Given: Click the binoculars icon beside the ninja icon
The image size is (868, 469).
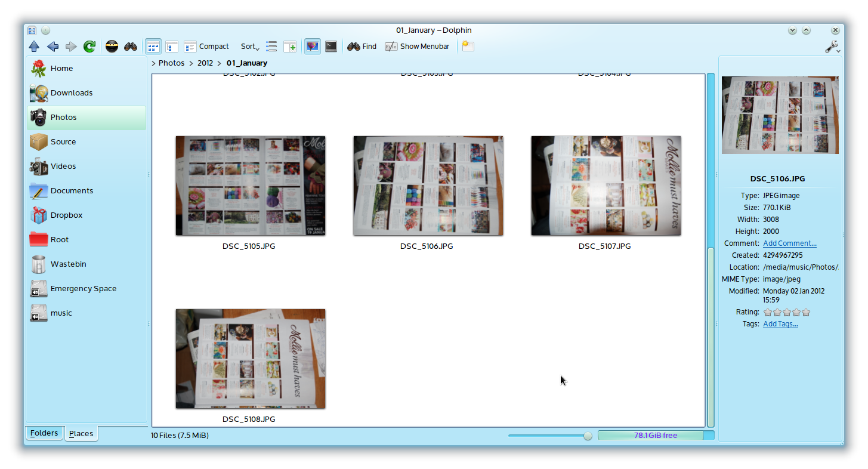Looking at the screenshot, I should (x=131, y=47).
